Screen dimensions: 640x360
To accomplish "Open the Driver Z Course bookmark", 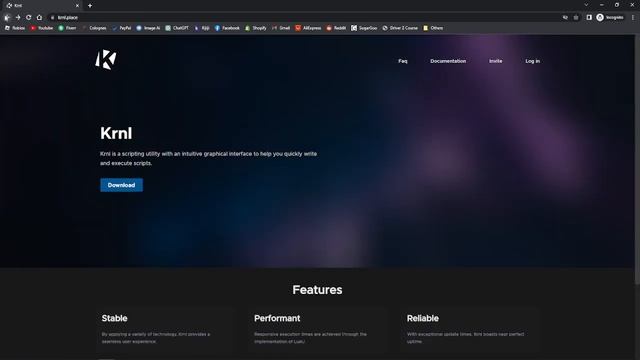I will pos(400,28).
